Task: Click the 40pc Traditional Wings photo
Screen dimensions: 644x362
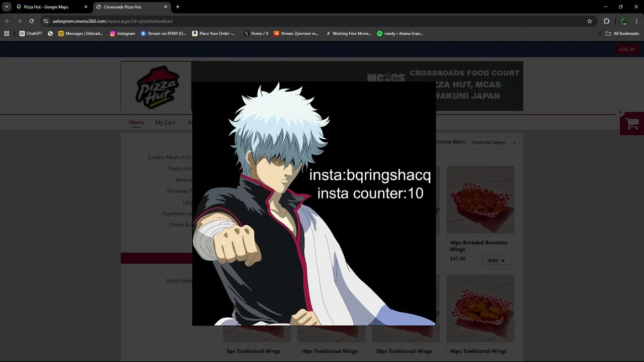Action: (x=480, y=308)
